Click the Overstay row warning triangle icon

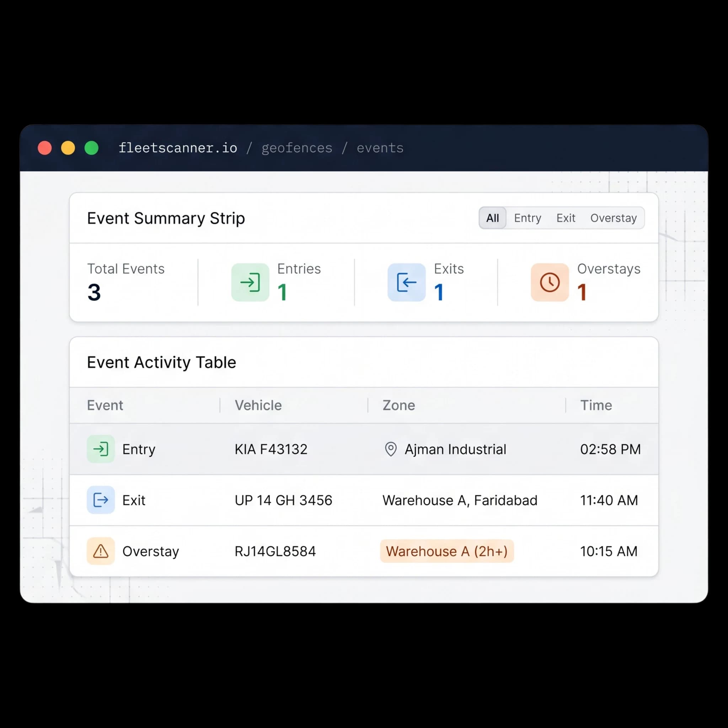pyautogui.click(x=101, y=551)
